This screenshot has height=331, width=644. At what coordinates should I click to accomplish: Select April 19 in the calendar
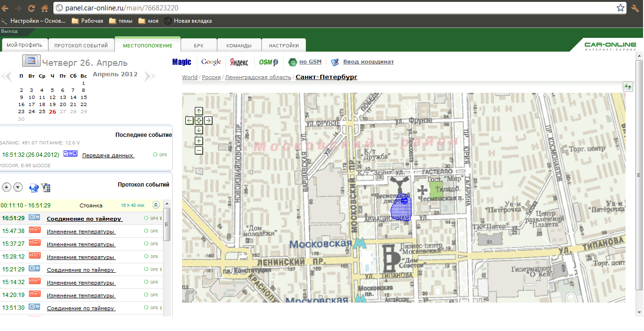coord(52,105)
